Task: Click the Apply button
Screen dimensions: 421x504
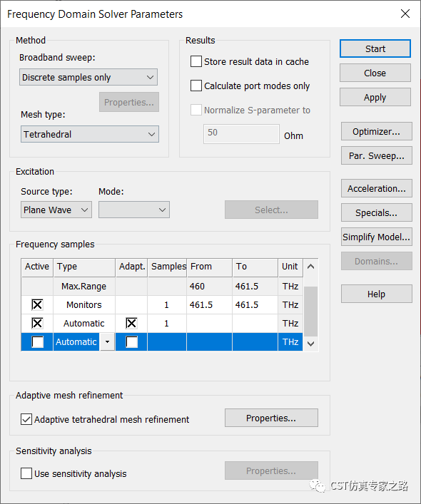Action: (375, 97)
